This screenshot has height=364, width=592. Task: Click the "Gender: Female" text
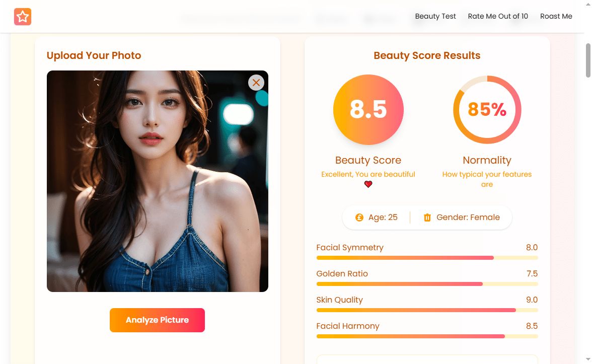point(468,217)
